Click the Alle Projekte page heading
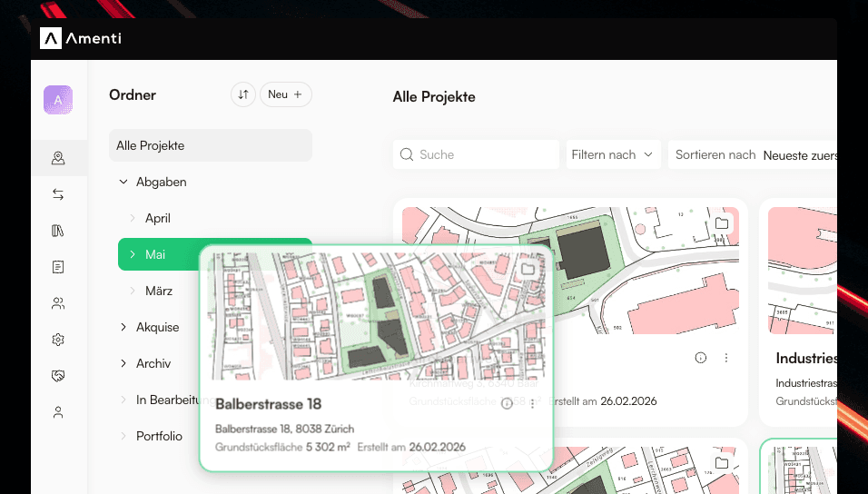The width and height of the screenshot is (868, 494). pos(434,97)
